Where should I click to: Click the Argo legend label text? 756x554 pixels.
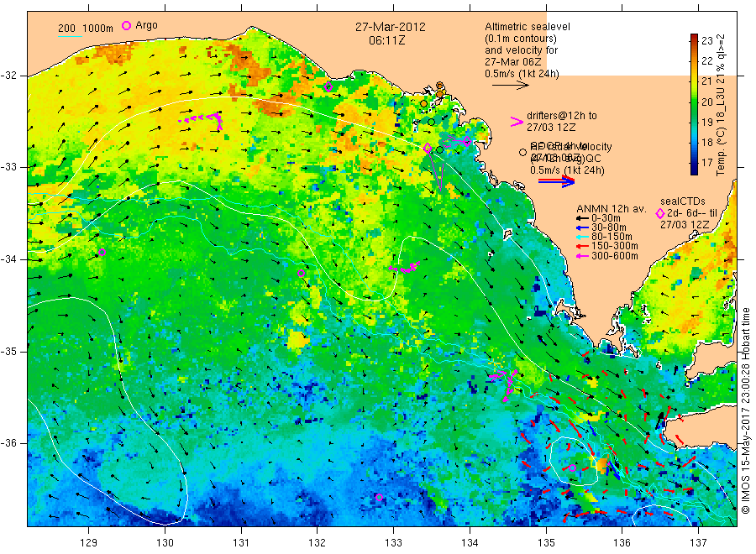coord(146,25)
